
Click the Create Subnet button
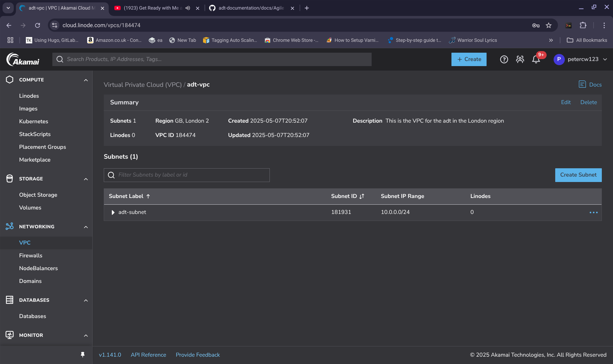pyautogui.click(x=578, y=175)
